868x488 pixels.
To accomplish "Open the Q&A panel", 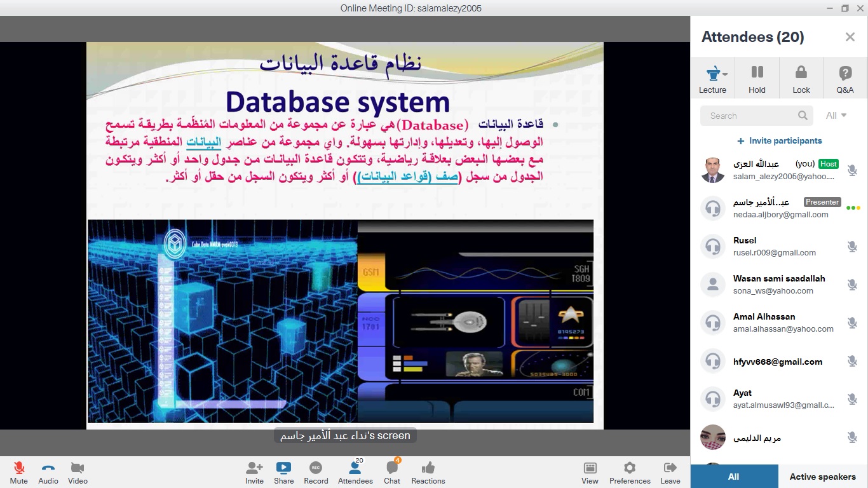I will (845, 78).
